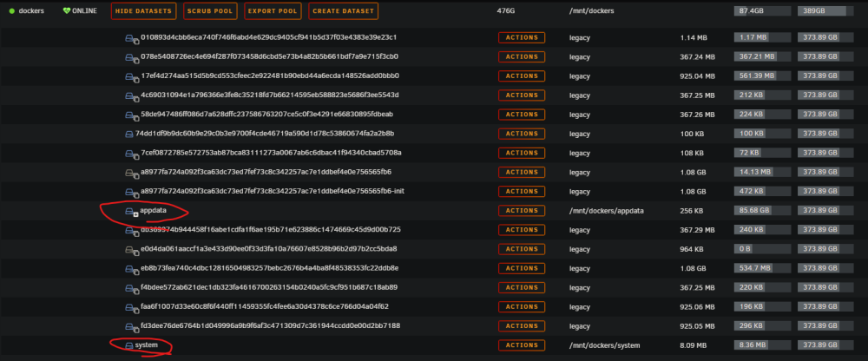Click the green status dot beside dockers

11,11
